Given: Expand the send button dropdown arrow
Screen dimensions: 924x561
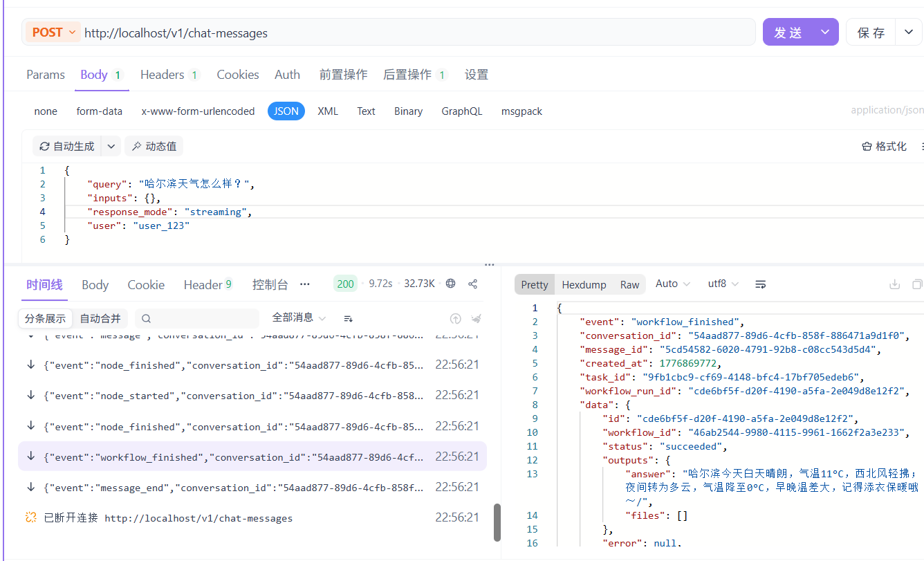Looking at the screenshot, I should [x=825, y=33].
